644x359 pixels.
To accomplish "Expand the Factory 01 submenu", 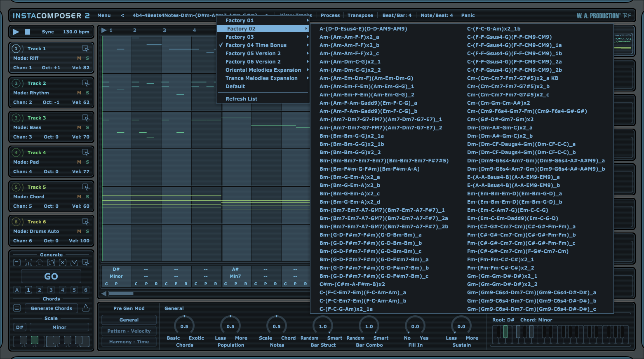I will pos(263,20).
